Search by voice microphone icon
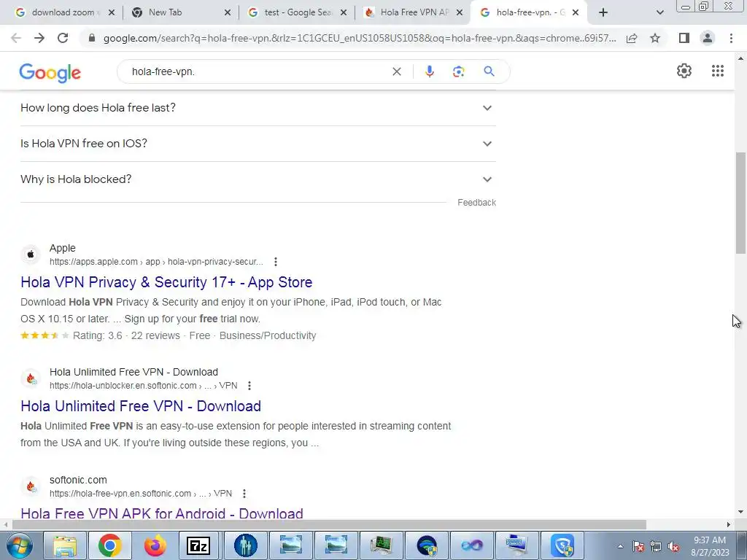 click(x=429, y=71)
